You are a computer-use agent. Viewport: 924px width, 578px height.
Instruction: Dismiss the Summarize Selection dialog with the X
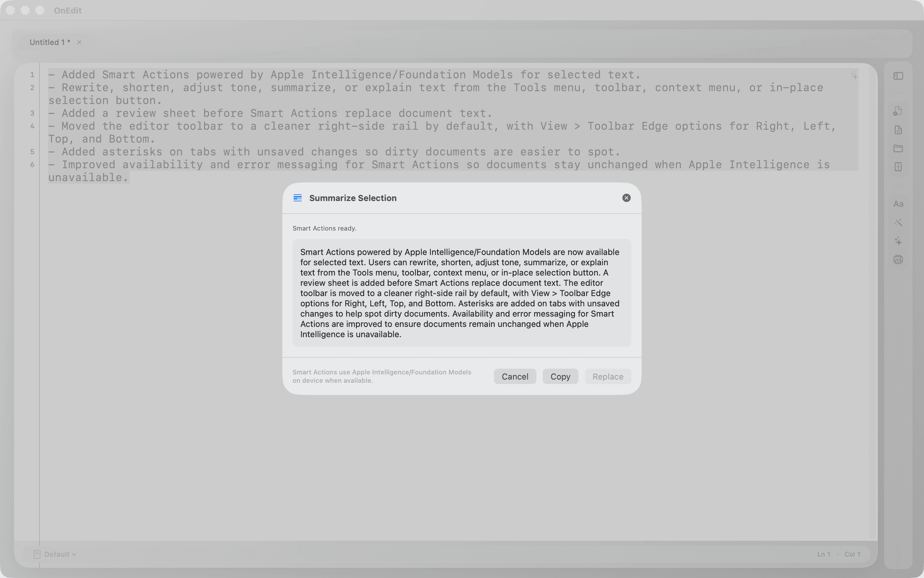click(626, 198)
